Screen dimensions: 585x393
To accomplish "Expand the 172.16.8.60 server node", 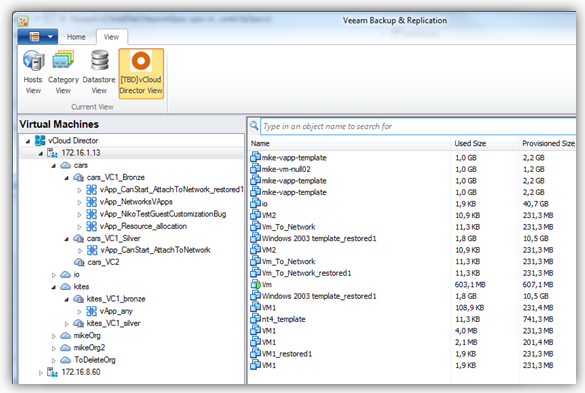I will (x=41, y=373).
